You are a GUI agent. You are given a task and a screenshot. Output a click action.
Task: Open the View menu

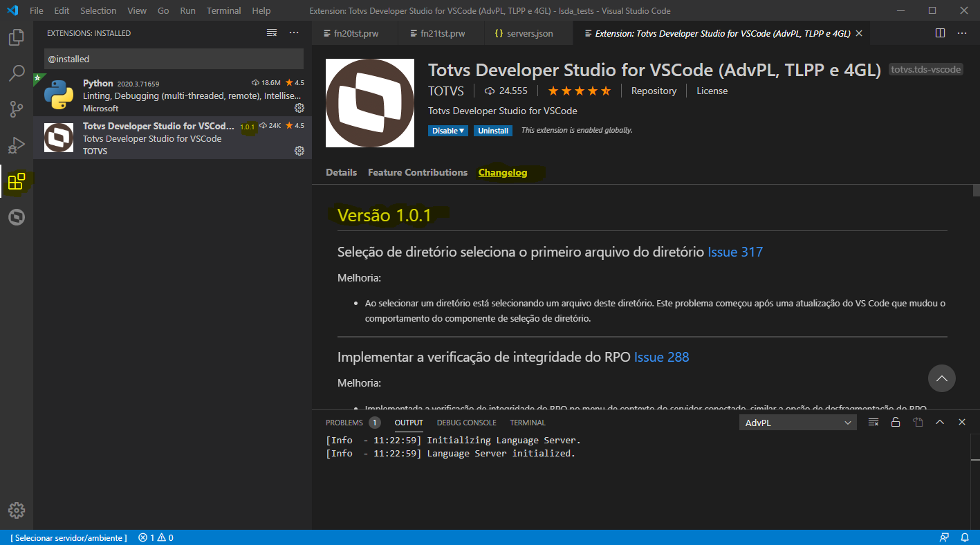point(137,11)
